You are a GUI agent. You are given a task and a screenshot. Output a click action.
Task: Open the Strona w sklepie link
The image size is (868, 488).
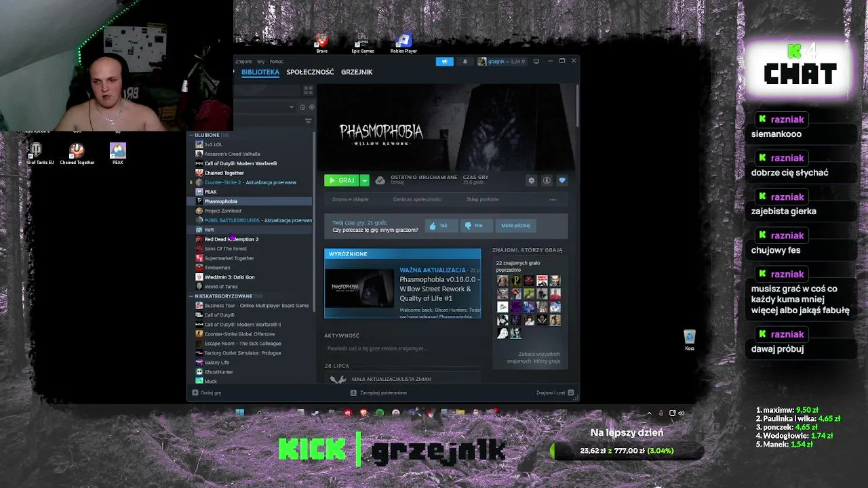351,199
